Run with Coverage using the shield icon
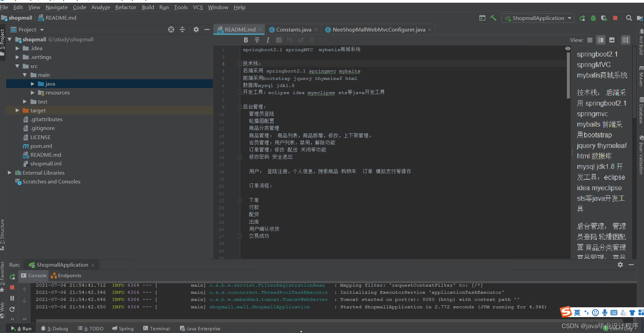The height and width of the screenshot is (333, 644). 604,18
